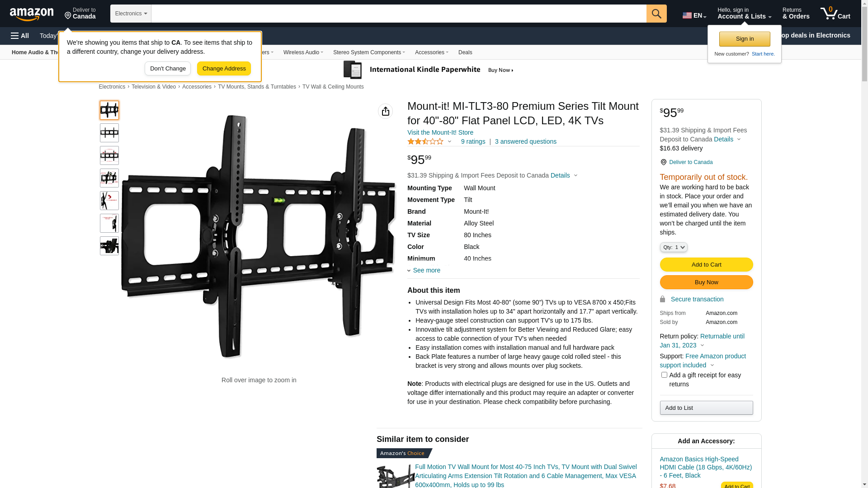
Task: Check the gift receipt checkbox
Action: click(664, 375)
